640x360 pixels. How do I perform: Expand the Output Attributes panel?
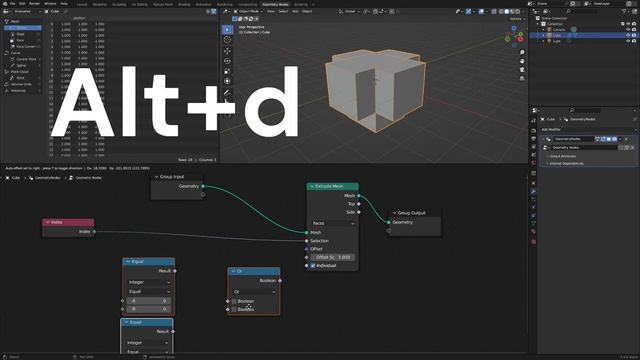pos(562,156)
